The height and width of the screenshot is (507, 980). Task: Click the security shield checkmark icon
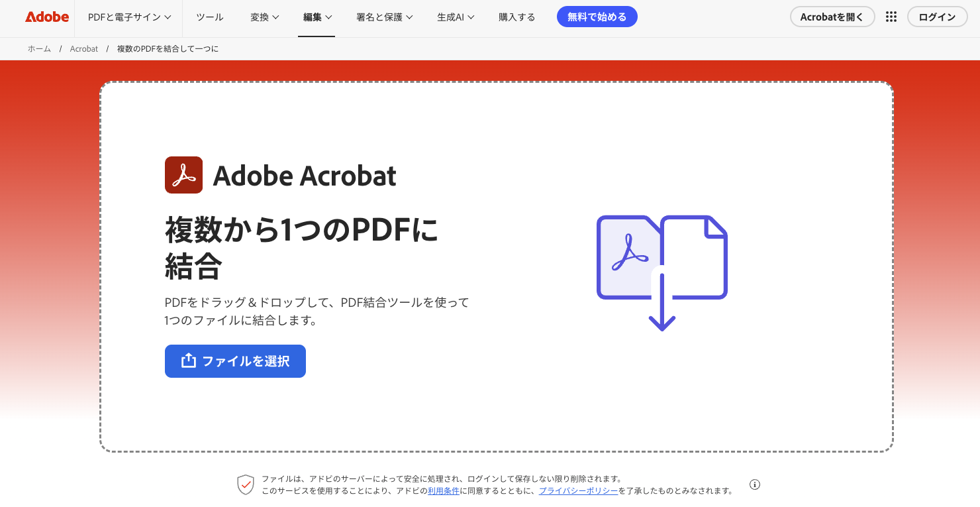click(246, 484)
